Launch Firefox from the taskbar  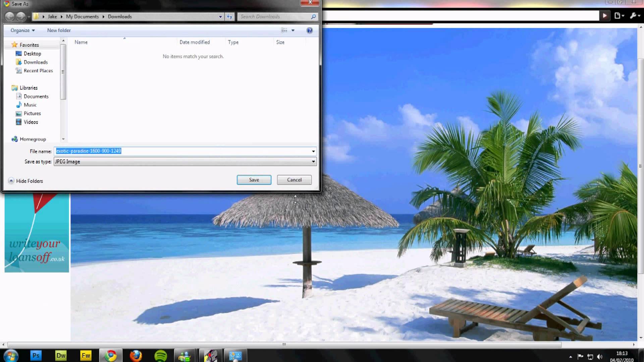pyautogui.click(x=136, y=355)
